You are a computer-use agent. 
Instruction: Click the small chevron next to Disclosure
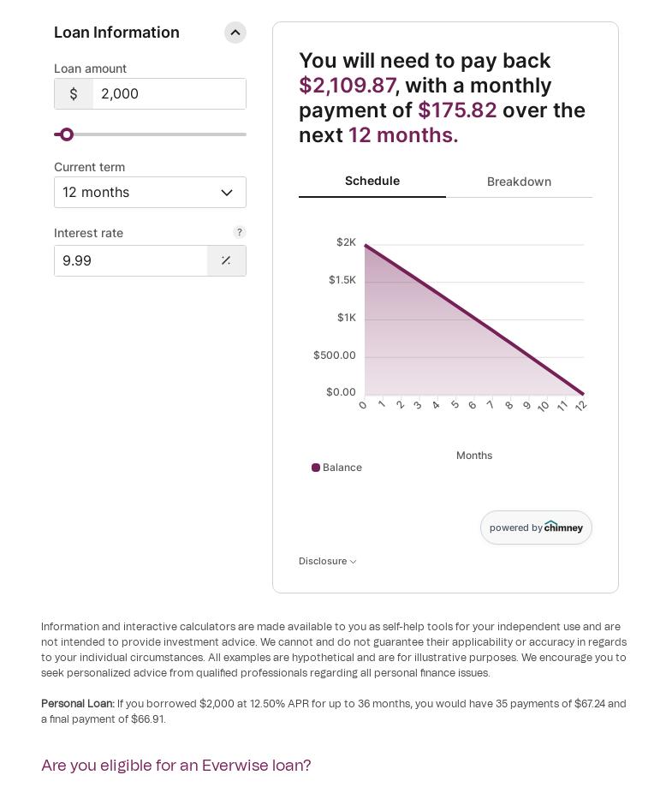click(354, 562)
